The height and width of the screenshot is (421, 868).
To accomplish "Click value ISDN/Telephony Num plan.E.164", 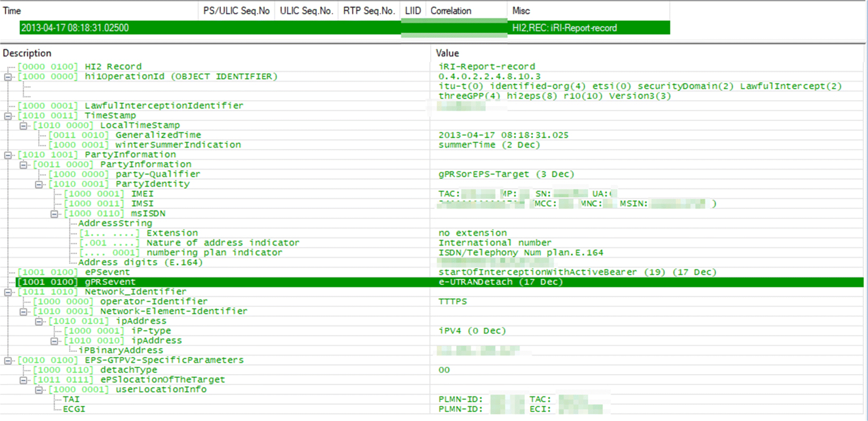I will tap(521, 253).
